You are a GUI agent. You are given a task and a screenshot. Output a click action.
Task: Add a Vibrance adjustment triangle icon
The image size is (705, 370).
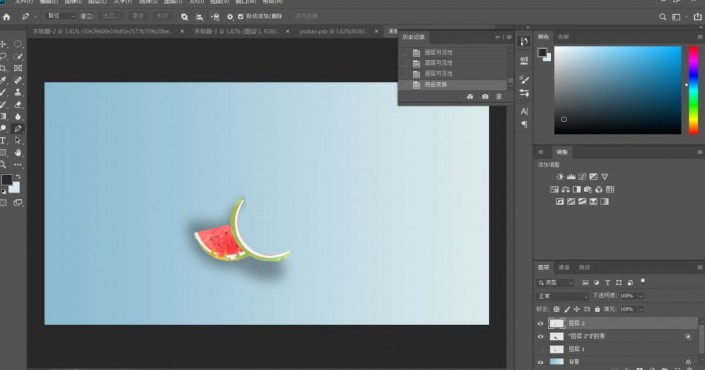point(605,177)
